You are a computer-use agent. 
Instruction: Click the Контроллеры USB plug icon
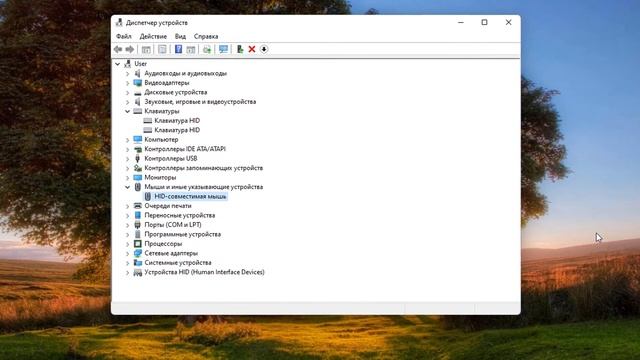(138, 158)
